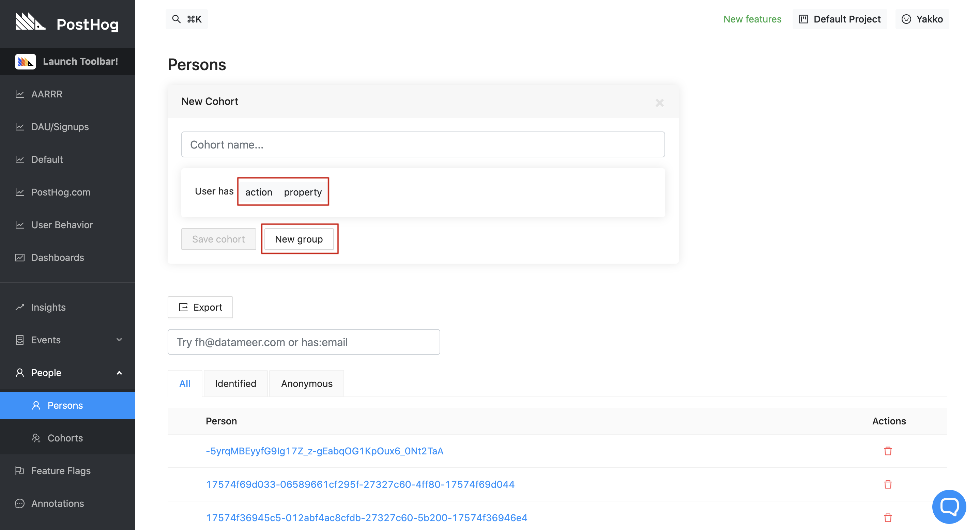
Task: Open Feature Flags from sidebar
Action: 61,471
